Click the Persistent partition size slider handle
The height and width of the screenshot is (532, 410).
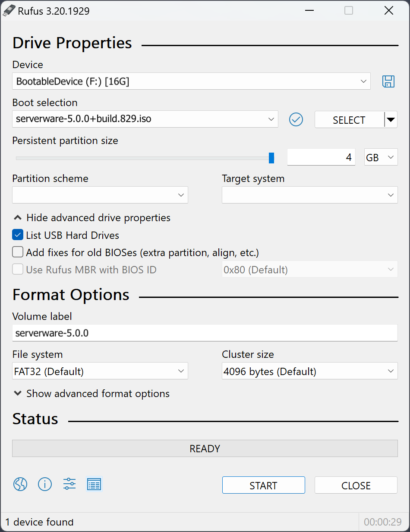point(271,158)
